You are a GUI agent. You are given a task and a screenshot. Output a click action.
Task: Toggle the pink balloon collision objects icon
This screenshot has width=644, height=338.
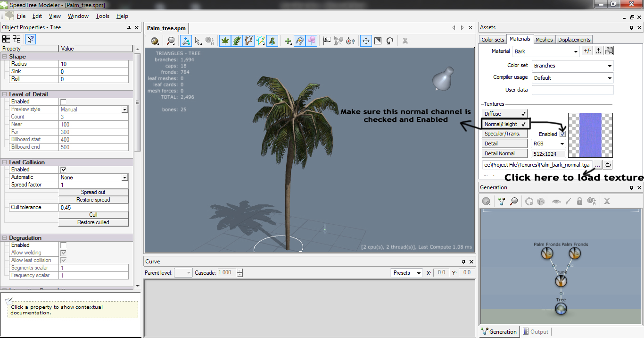(x=311, y=41)
